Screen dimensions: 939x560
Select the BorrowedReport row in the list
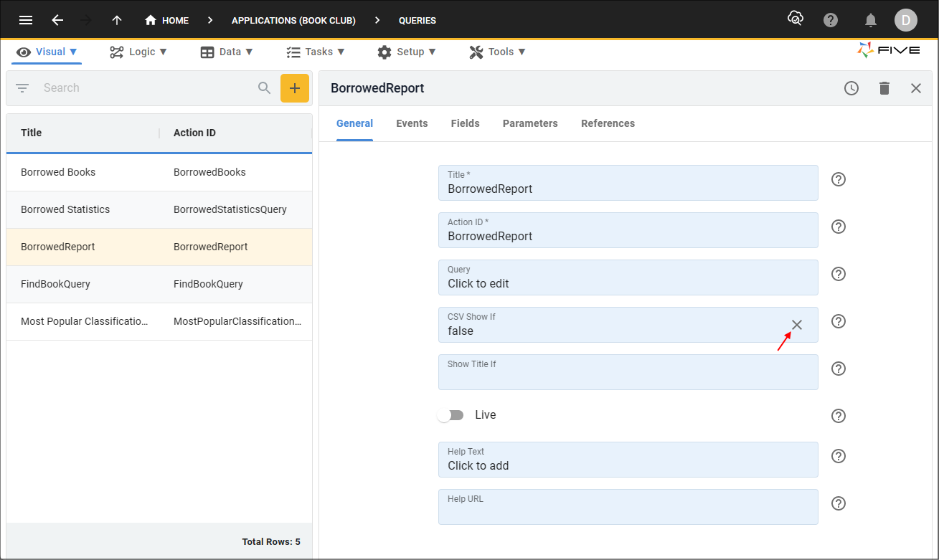159,247
